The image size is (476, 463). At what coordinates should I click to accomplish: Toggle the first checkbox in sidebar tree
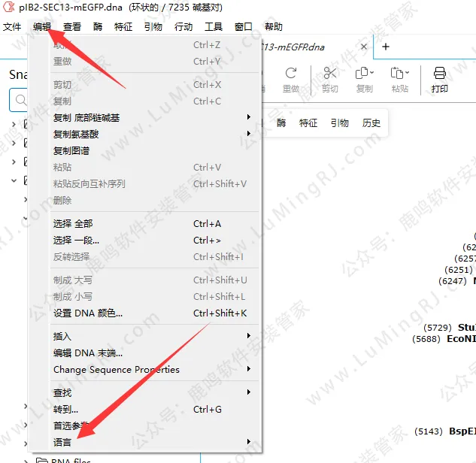click(x=28, y=124)
